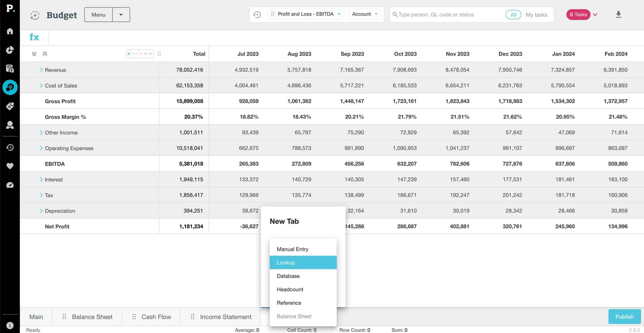Switch to the Cash Flow tab

tap(156, 317)
